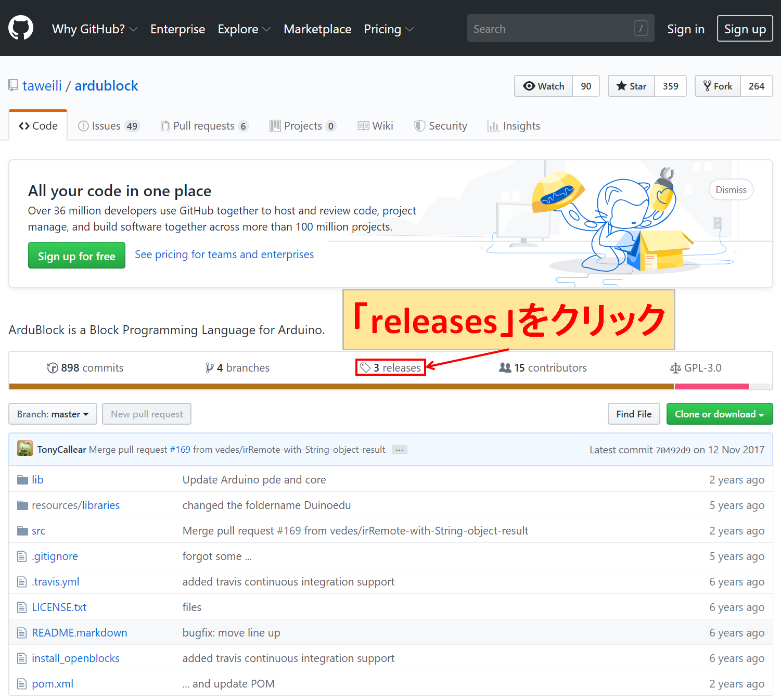Click the GitHub Octocat logo
The image size is (781, 700).
click(x=21, y=28)
